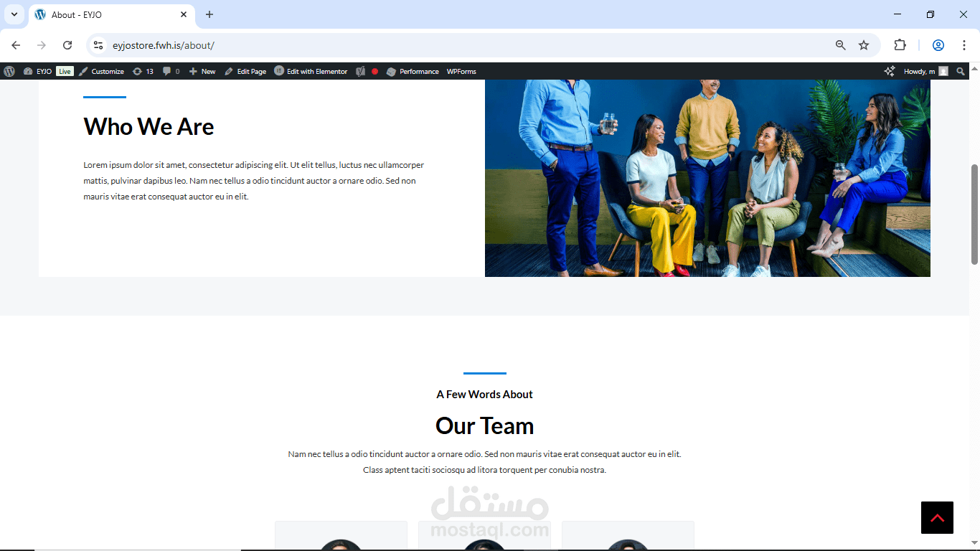Screen dimensions: 980x551
Task: Open the WordPress logo menu in admin bar
Action: coord(9,71)
